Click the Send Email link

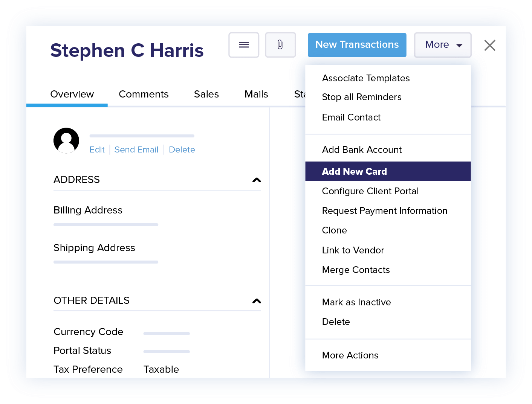click(x=136, y=149)
